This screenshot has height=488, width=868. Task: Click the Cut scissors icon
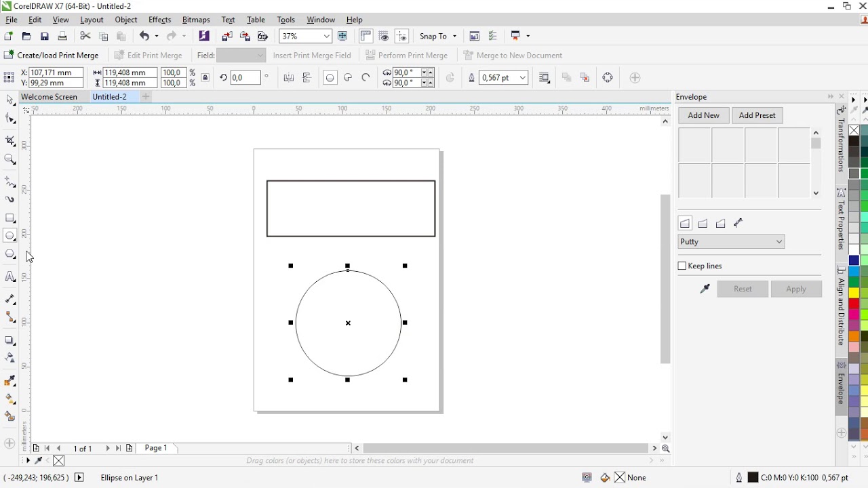coord(85,36)
